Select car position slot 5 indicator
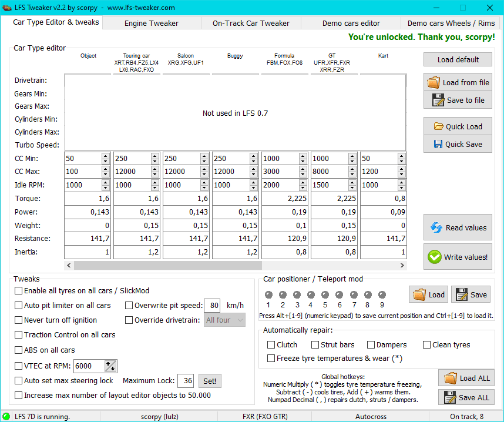Image resolution: width=504 pixels, height=422 pixels. pyautogui.click(x=325, y=295)
